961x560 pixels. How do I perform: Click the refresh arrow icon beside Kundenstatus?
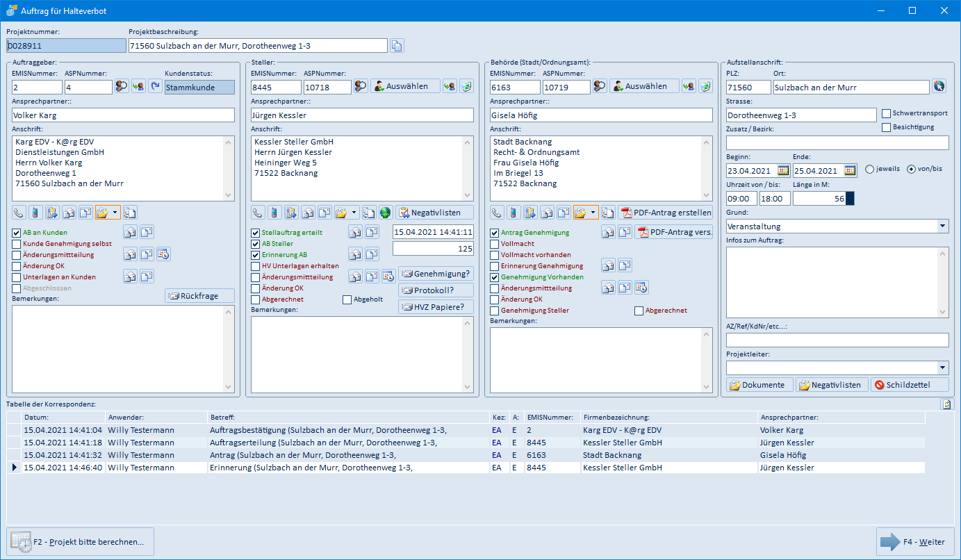(x=155, y=86)
